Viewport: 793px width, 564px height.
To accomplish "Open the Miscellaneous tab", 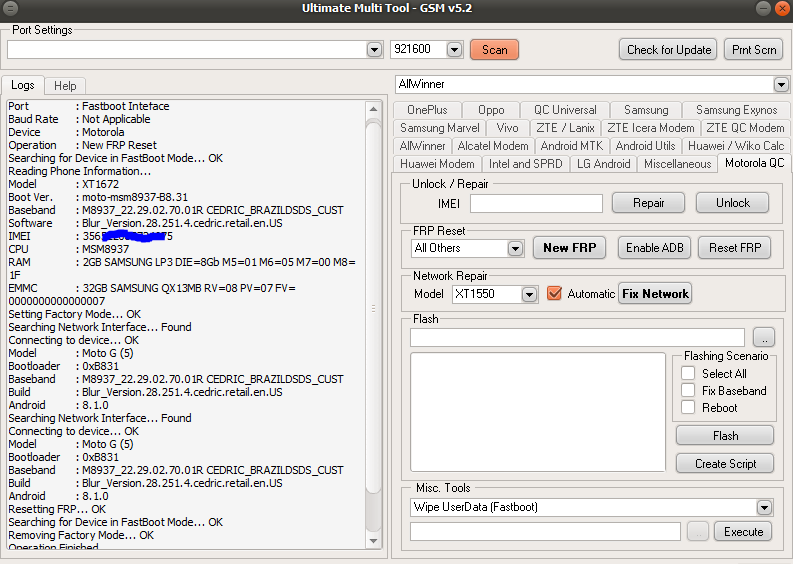I will click(x=677, y=164).
